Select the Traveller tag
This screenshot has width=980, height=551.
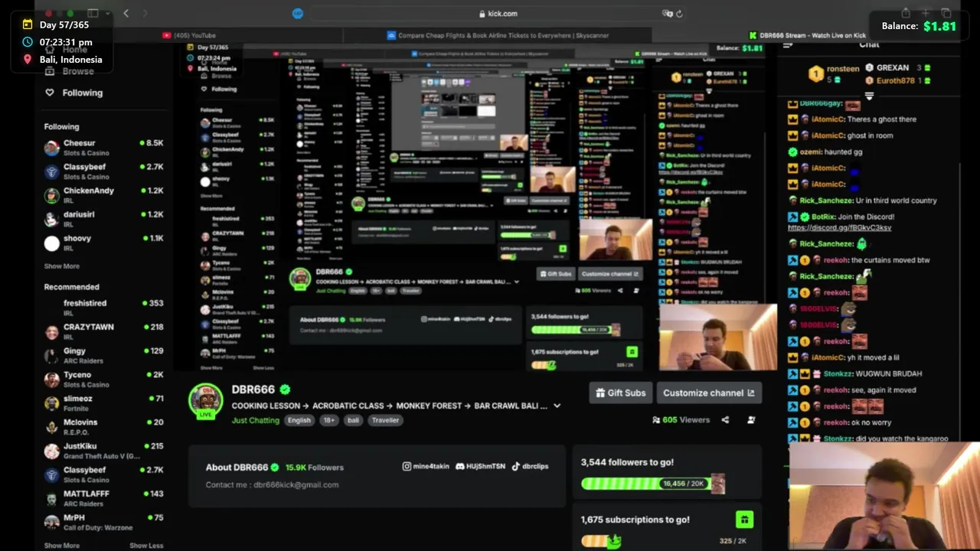tap(385, 420)
